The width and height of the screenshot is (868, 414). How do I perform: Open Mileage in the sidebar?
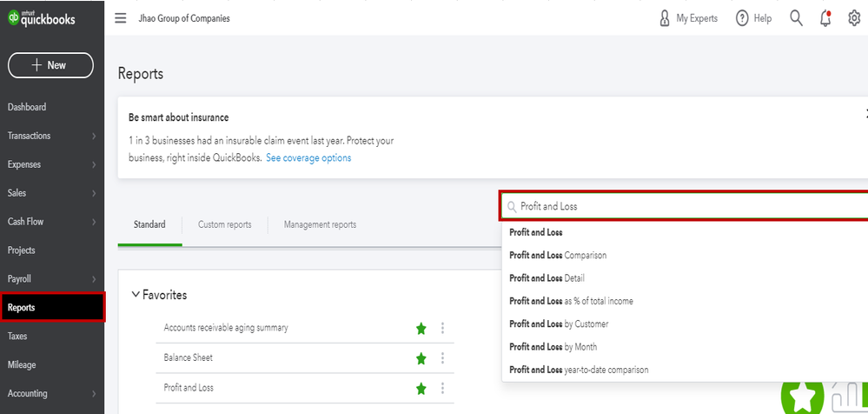(22, 364)
